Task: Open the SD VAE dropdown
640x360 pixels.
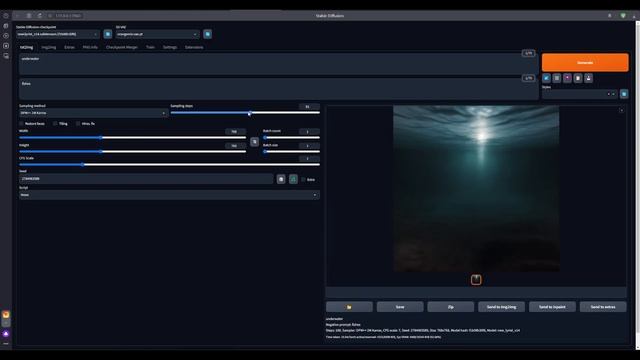Action: (157, 34)
